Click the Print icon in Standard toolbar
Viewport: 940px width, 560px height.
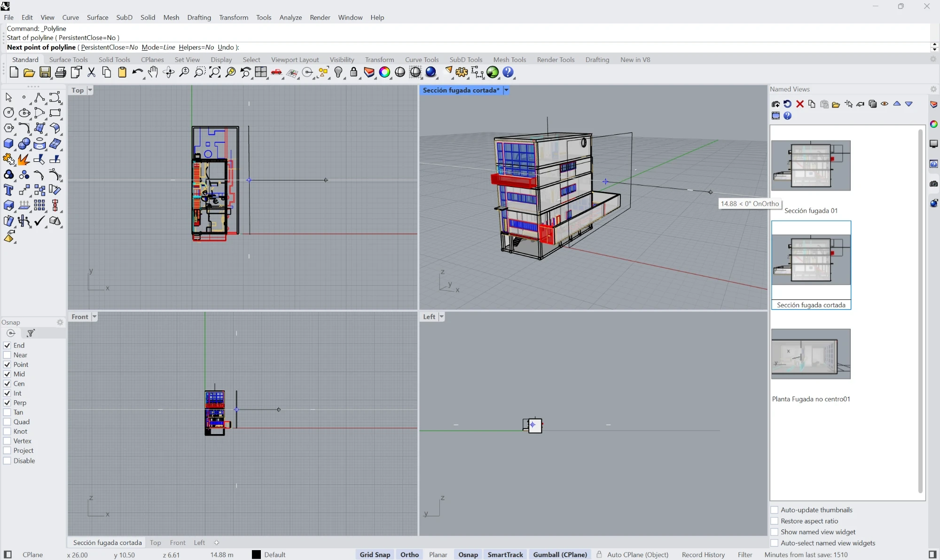[60, 72]
